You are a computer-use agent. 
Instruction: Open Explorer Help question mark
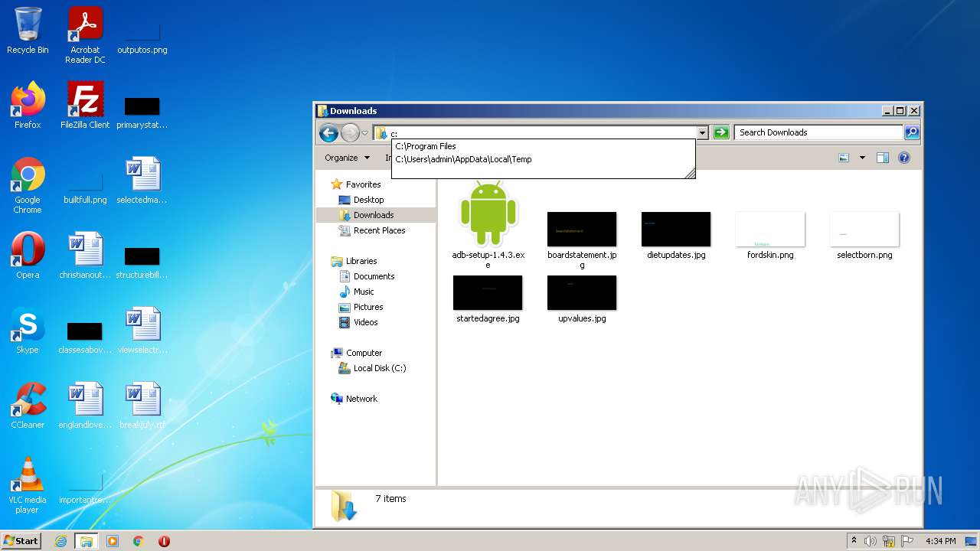tap(903, 158)
